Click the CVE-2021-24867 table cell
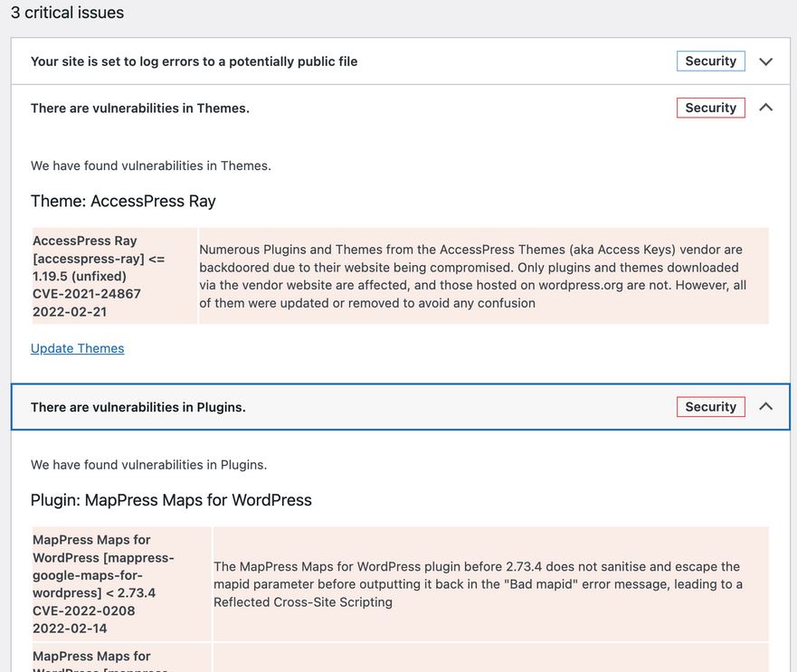Image resolution: width=797 pixels, height=672 pixels. [115, 276]
